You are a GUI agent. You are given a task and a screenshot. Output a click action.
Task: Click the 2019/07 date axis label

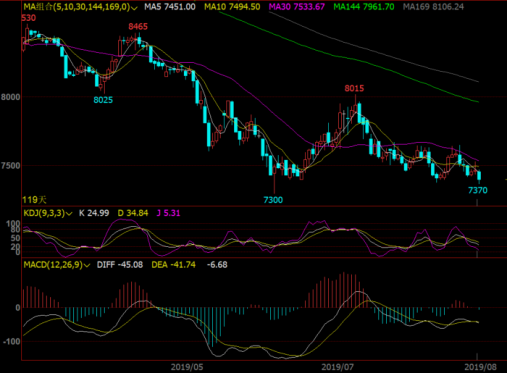337,367
